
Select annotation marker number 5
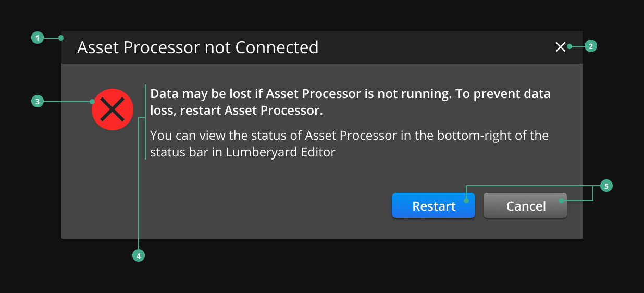pyautogui.click(x=605, y=186)
